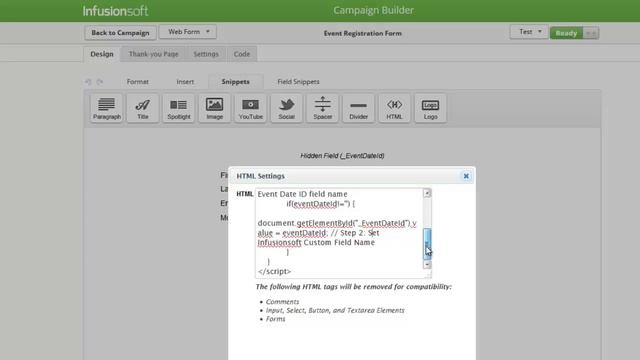
Task: Click the closing </script> line
Action: [274, 271]
